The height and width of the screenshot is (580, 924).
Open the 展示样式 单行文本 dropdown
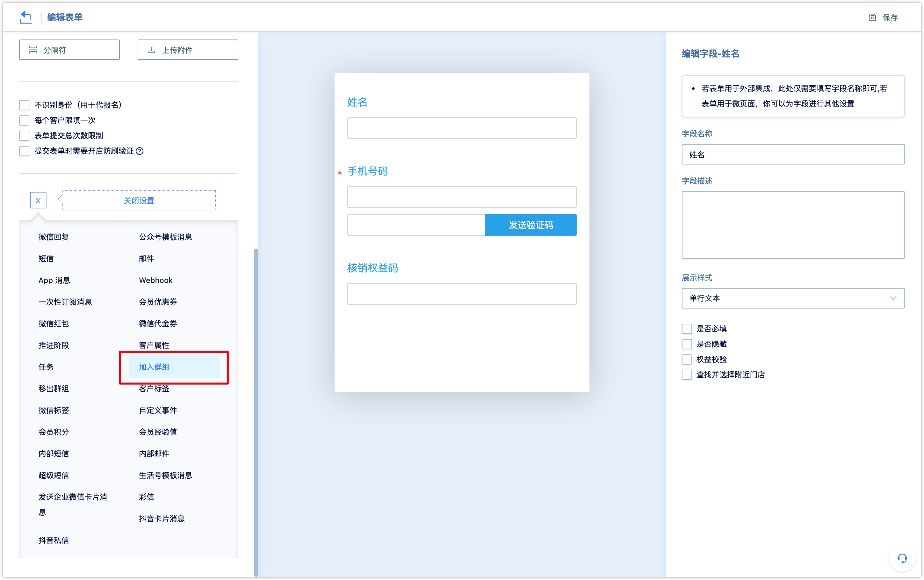pos(793,298)
